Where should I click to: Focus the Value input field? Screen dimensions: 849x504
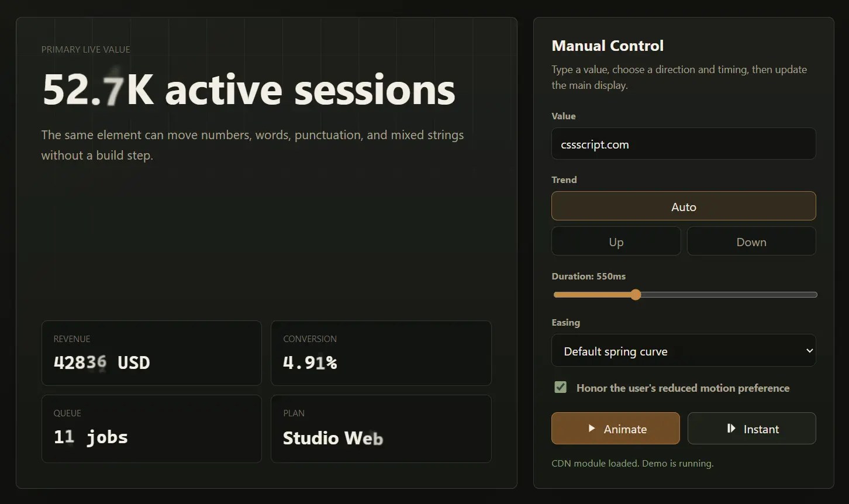tap(684, 144)
